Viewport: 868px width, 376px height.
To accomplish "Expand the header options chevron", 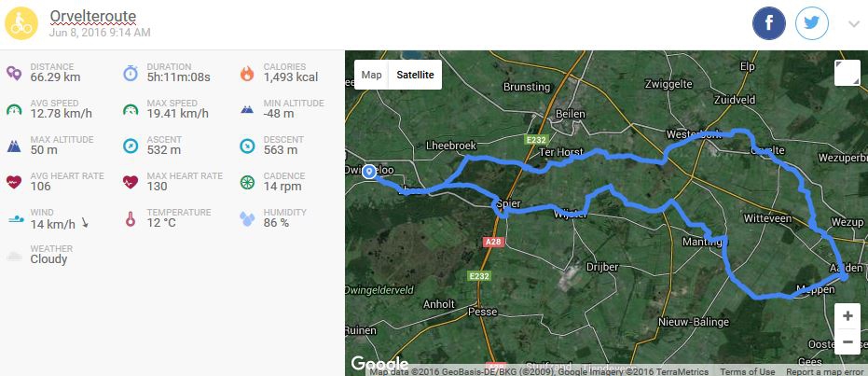I will [853, 24].
